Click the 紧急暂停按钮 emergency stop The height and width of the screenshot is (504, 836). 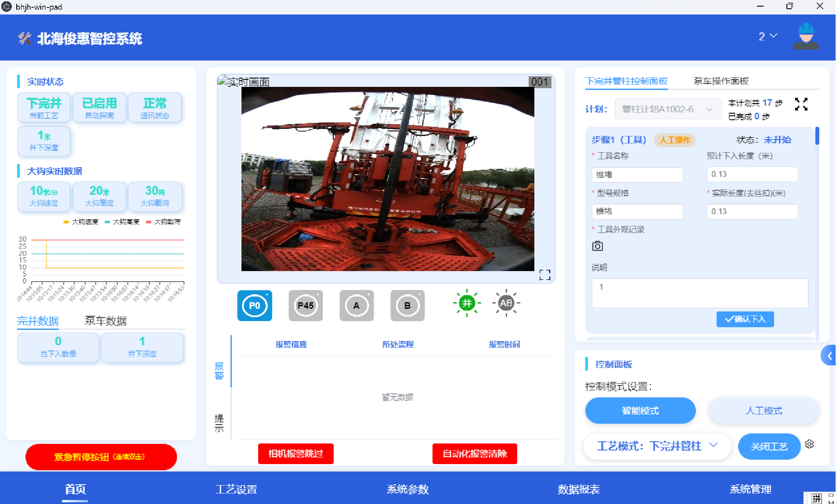(x=101, y=457)
